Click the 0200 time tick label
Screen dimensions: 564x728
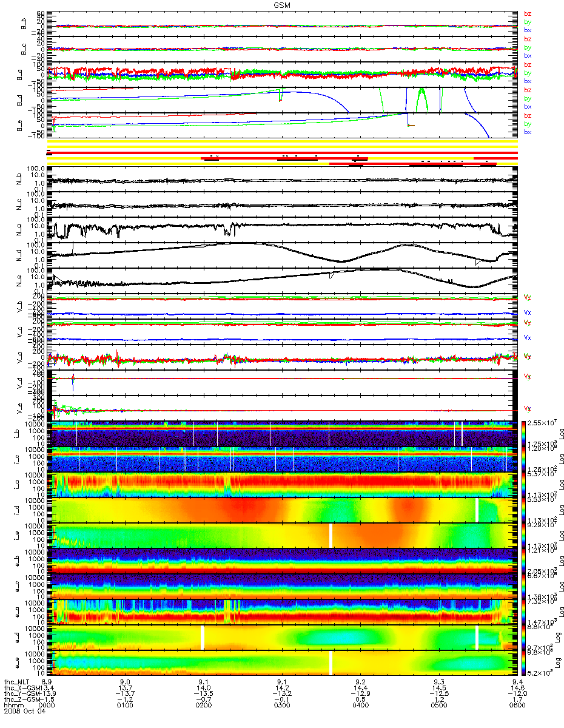(x=204, y=706)
